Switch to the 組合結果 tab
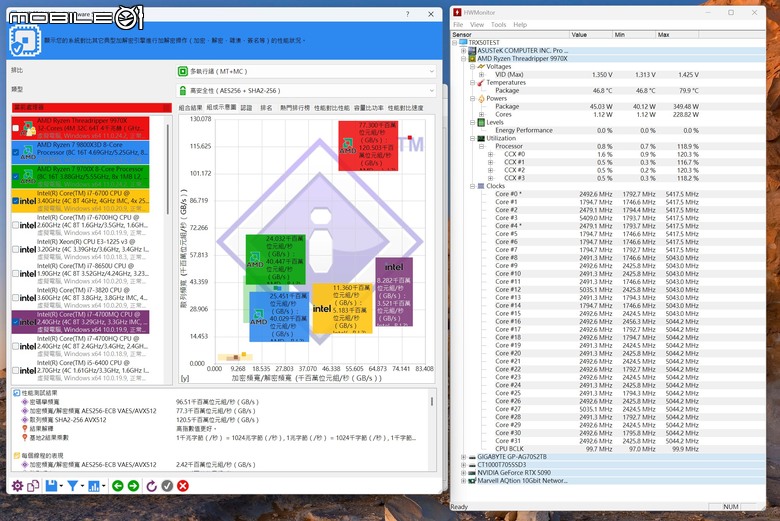 191,108
